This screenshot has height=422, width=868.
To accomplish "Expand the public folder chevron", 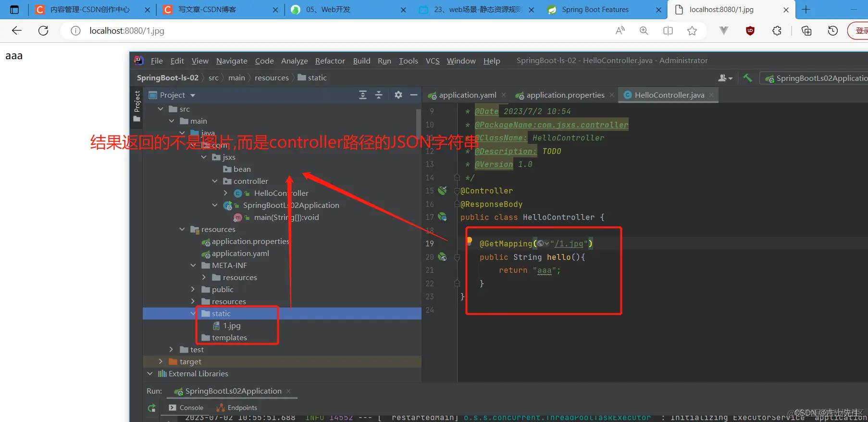I will coord(193,289).
